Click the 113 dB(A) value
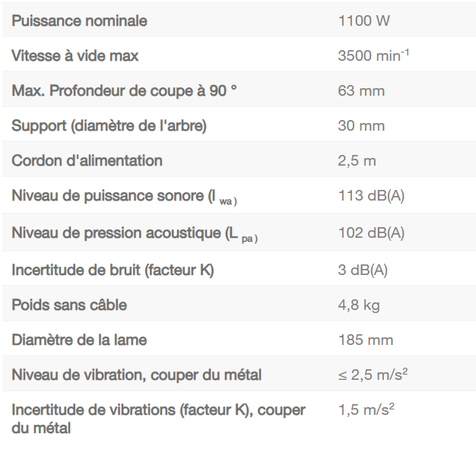 coord(371,196)
